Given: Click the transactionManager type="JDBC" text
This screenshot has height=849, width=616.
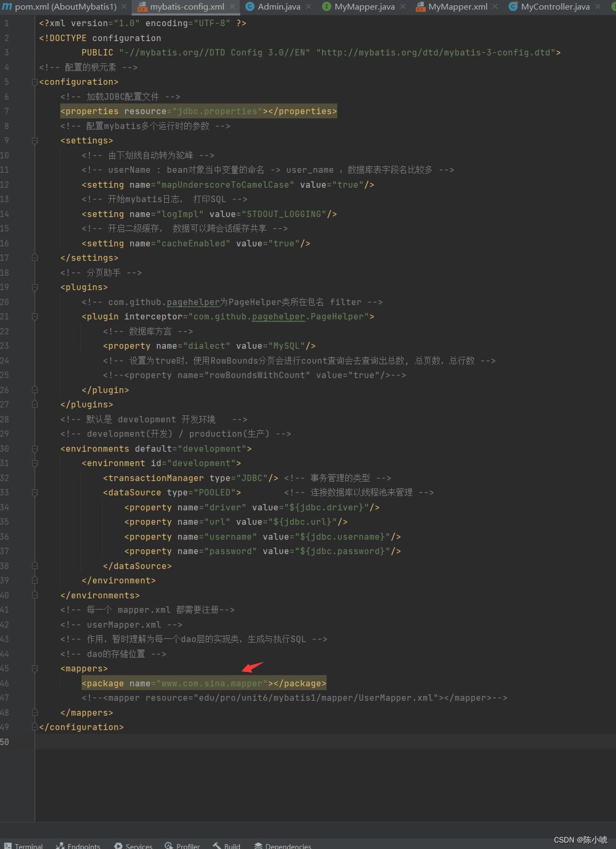Looking at the screenshot, I should [x=191, y=478].
